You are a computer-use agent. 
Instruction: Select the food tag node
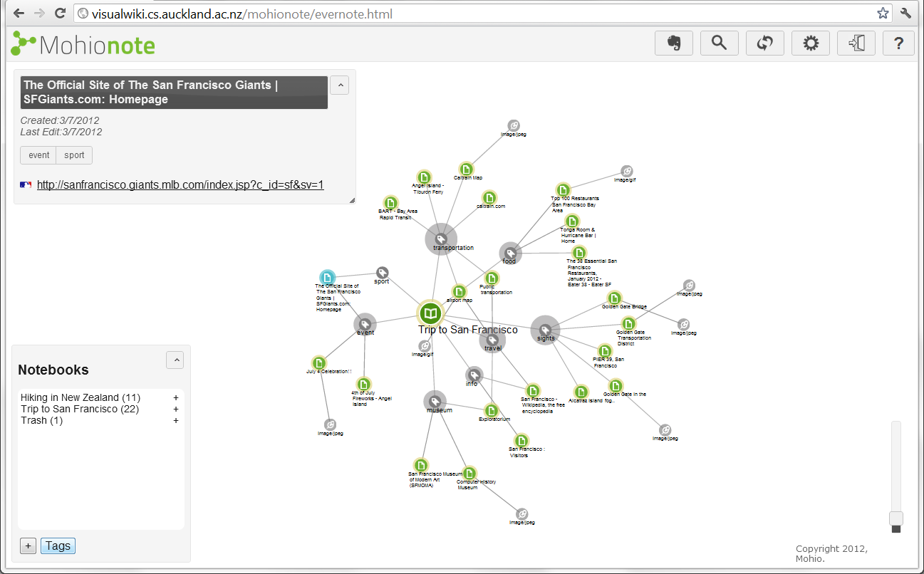[x=510, y=253]
